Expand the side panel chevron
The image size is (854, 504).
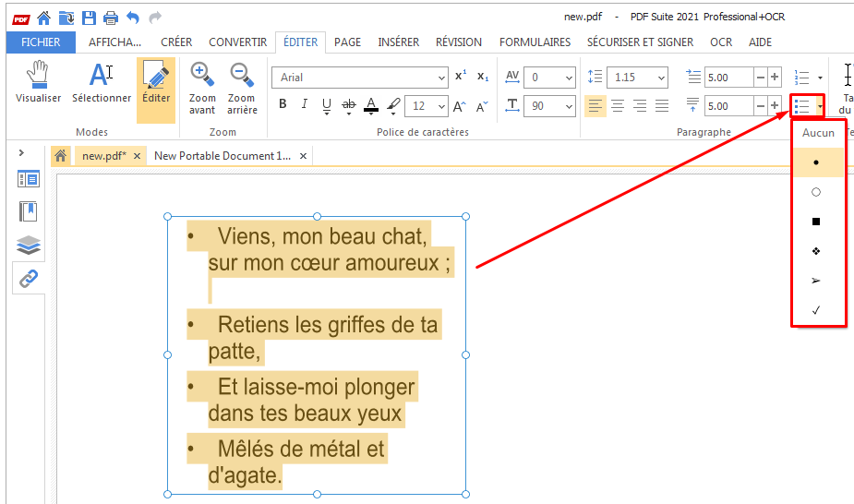[21, 153]
